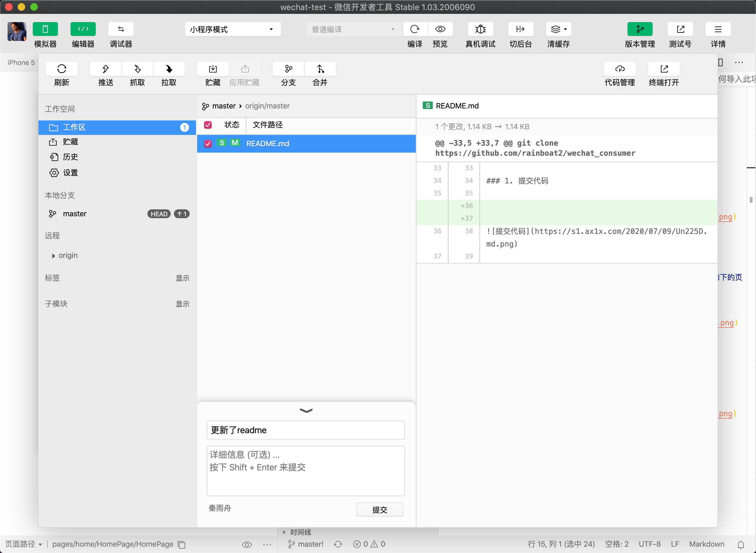The image size is (756, 553).
Task: Expand the 时间线 timeline section
Action: point(297,532)
